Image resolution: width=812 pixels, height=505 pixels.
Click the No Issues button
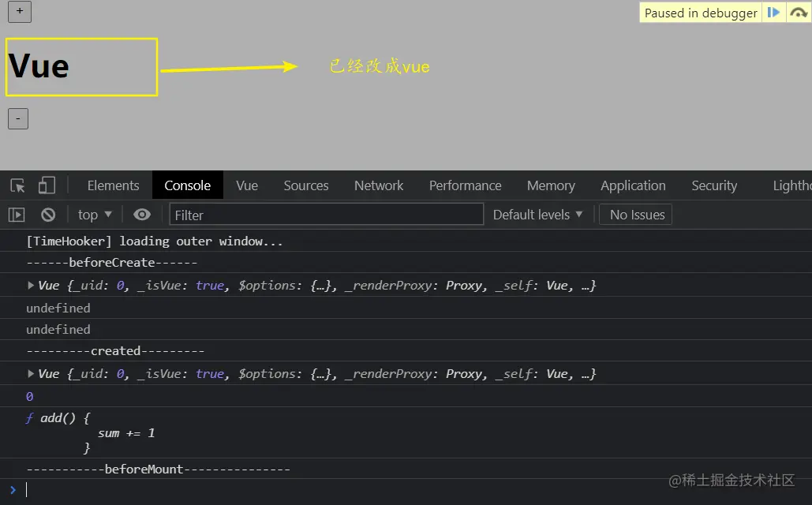point(635,215)
